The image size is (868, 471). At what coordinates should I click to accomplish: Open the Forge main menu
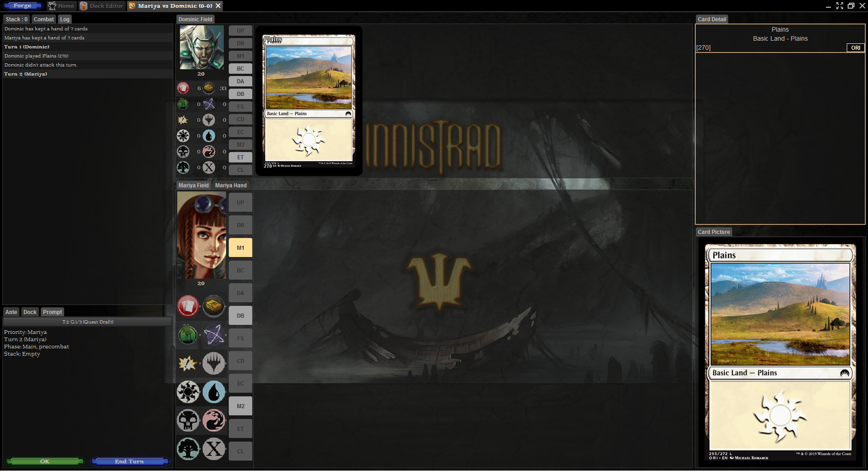[x=23, y=6]
